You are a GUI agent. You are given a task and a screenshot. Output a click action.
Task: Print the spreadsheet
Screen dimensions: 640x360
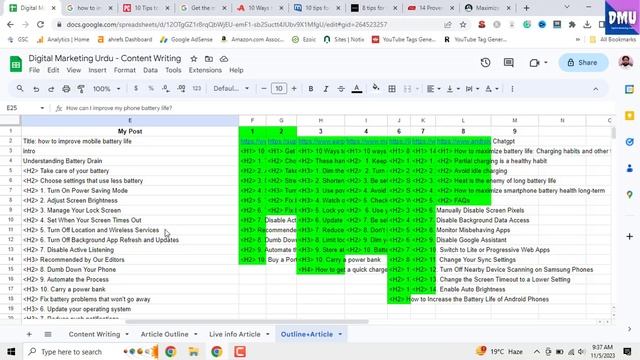point(66,89)
